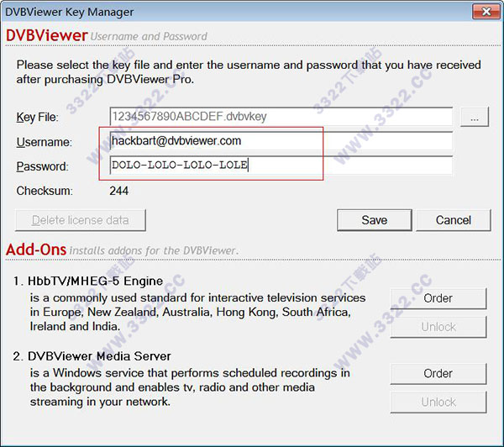Click the Delete license data button
The height and width of the screenshot is (447, 504).
(81, 220)
